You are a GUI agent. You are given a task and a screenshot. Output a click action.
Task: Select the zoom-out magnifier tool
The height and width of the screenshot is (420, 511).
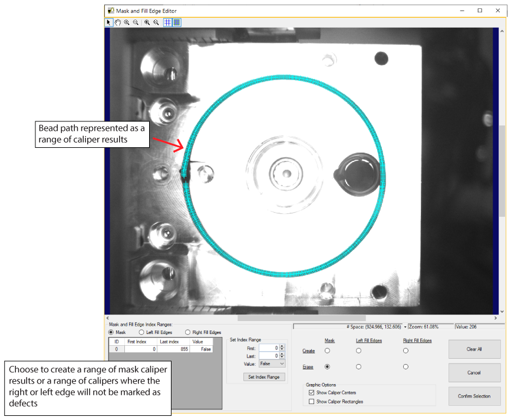click(135, 22)
